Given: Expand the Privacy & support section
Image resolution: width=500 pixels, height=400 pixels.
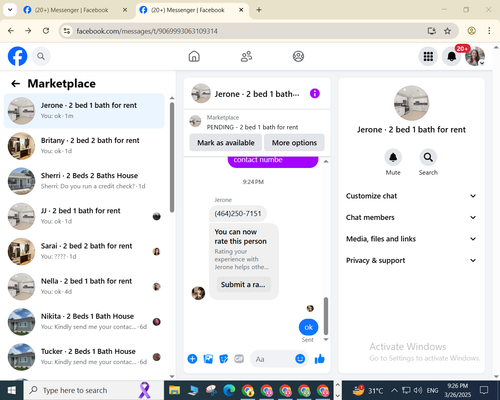Looking at the screenshot, I should (x=411, y=260).
